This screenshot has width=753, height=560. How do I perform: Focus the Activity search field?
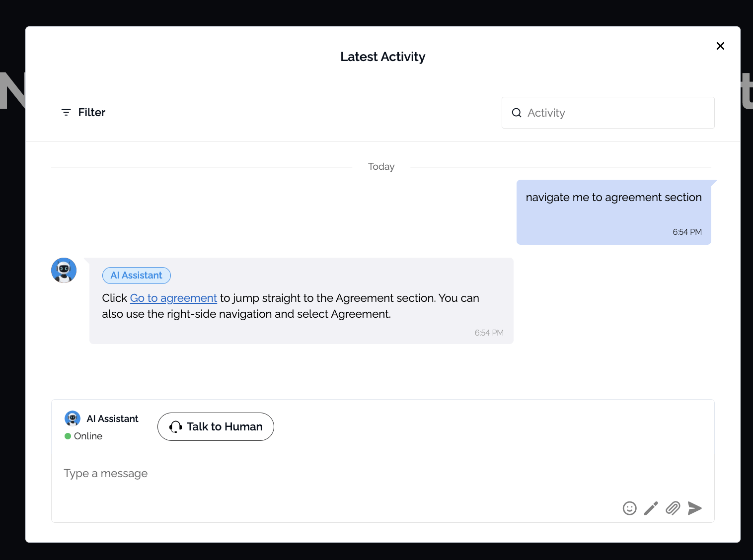point(616,113)
